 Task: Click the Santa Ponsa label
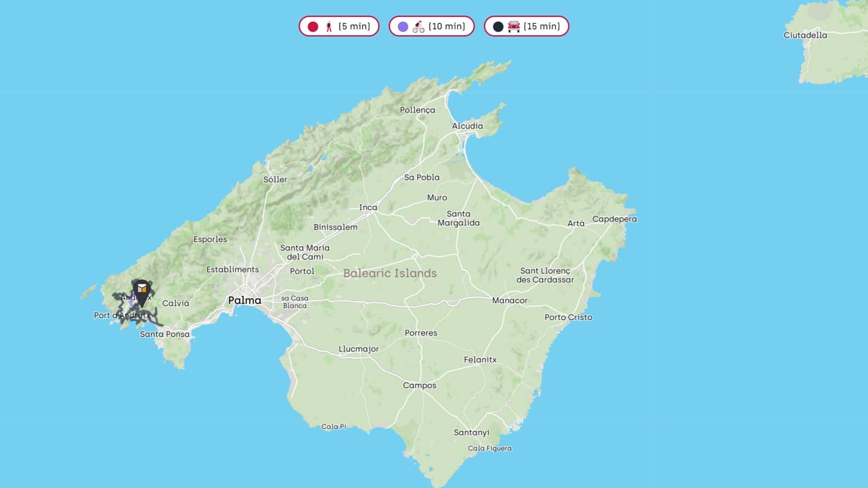(x=165, y=334)
